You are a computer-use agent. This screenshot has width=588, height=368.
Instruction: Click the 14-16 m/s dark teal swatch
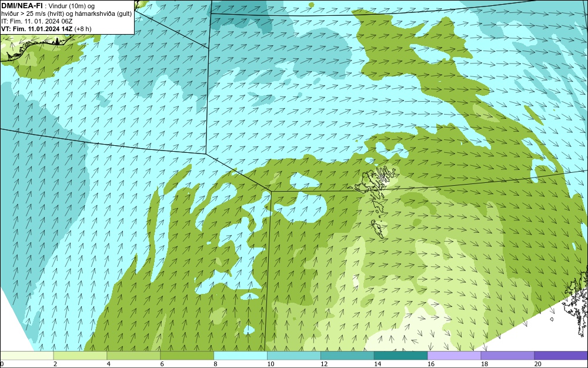click(400, 355)
